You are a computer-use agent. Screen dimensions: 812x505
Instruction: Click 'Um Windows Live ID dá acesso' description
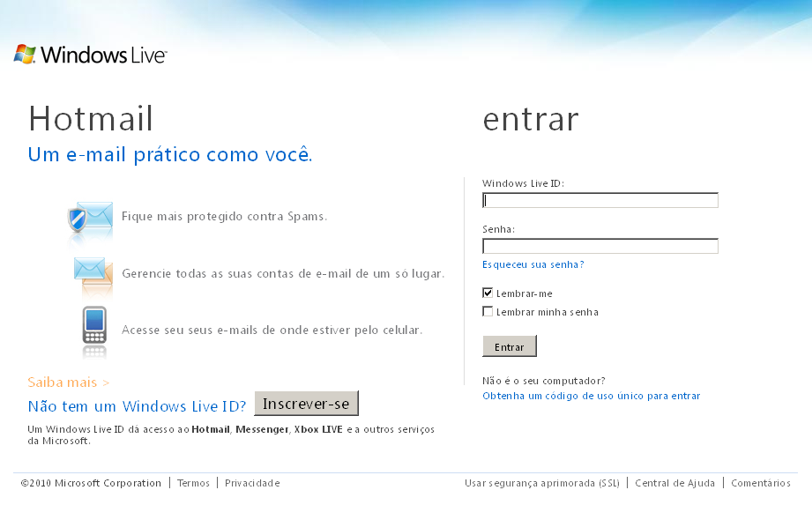231,434
